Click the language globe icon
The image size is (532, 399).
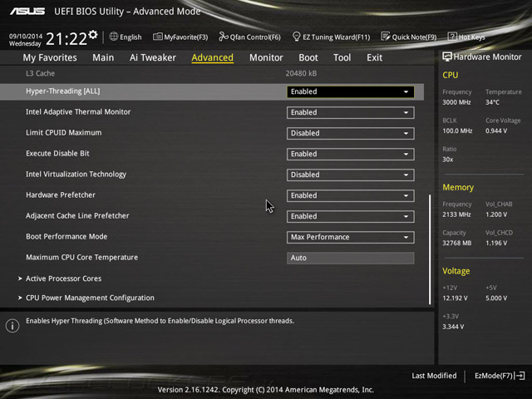(114, 37)
